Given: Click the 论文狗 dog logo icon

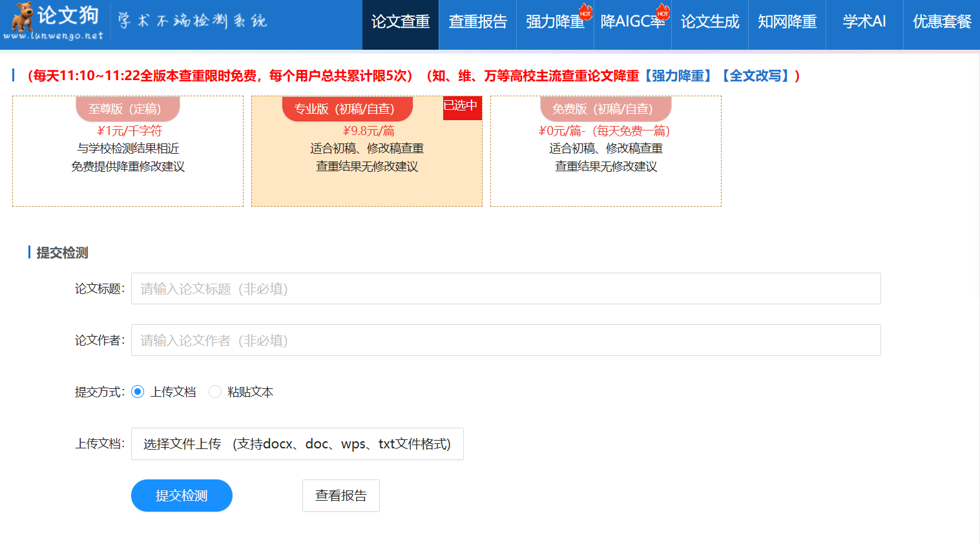Looking at the screenshot, I should click(x=22, y=17).
